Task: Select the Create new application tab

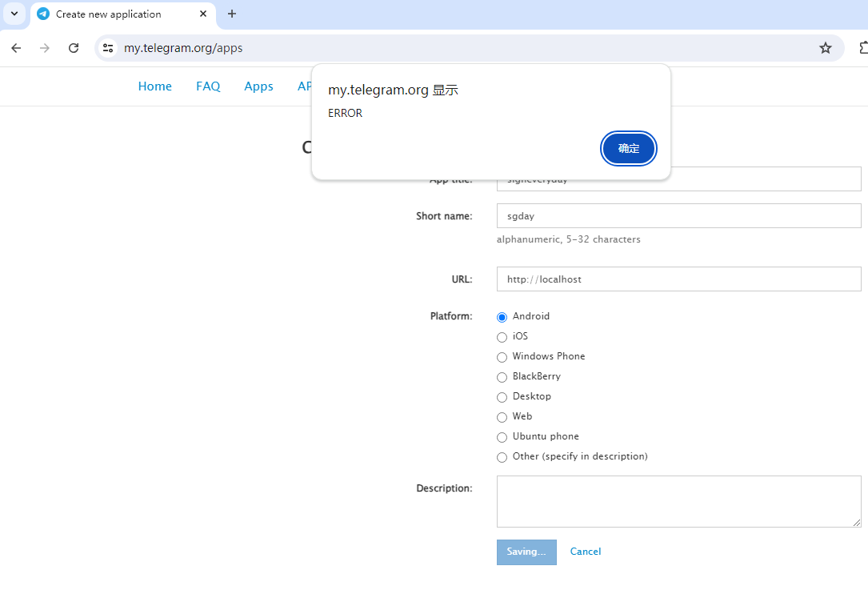Action: (x=123, y=14)
